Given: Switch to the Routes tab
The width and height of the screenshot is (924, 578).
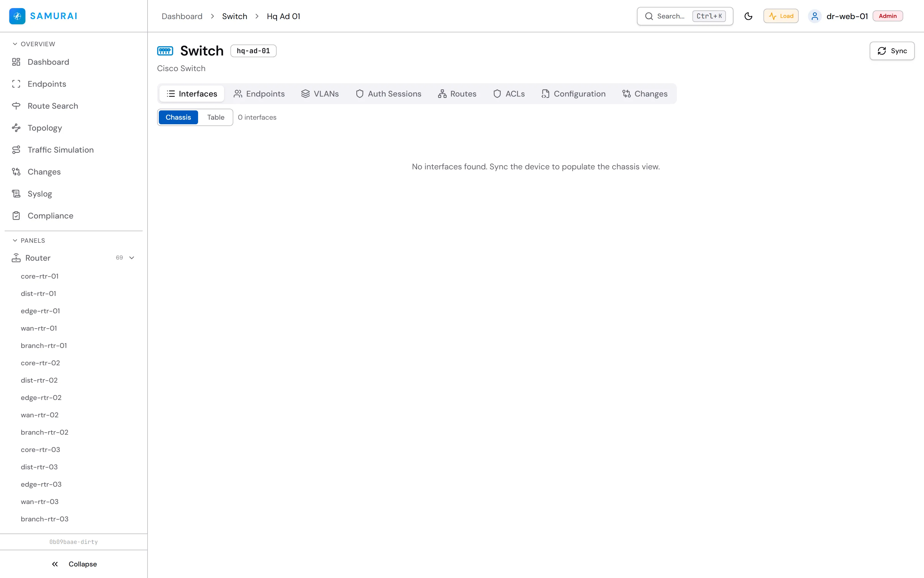Looking at the screenshot, I should [457, 94].
